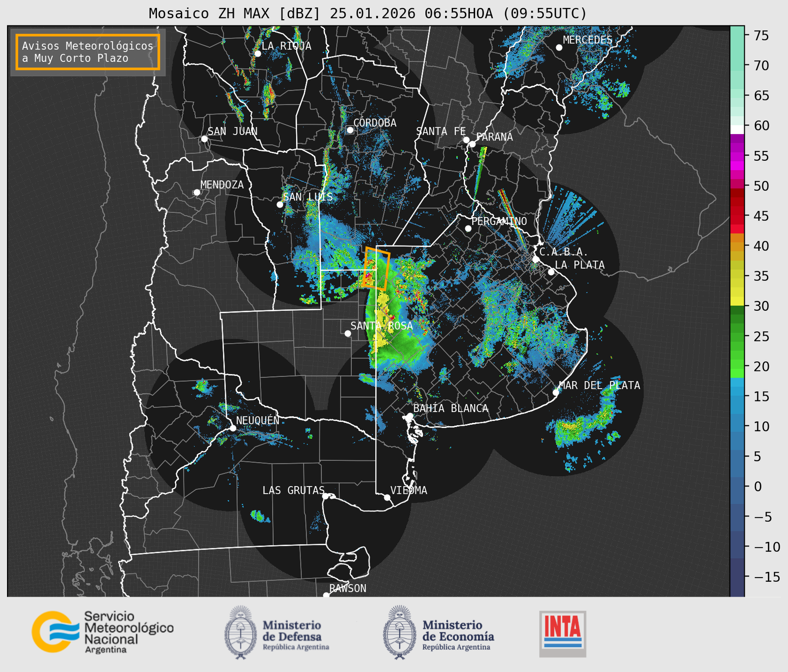Click the Mosaico ZH MAX title text
788x672 pixels.
point(368,14)
